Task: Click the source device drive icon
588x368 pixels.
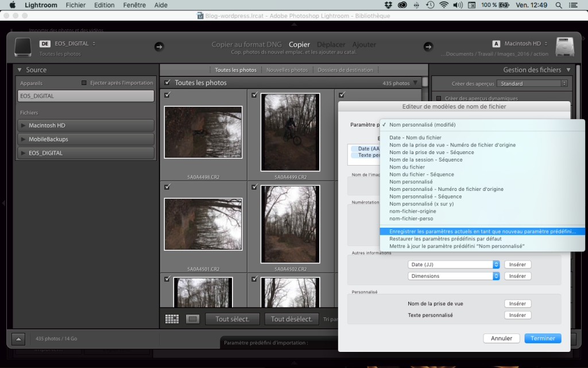Action: pos(23,47)
